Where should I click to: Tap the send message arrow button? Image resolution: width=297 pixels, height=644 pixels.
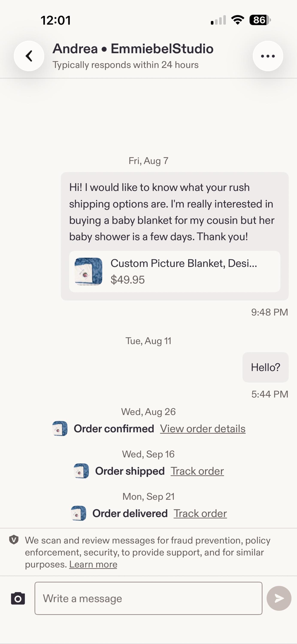tap(279, 598)
